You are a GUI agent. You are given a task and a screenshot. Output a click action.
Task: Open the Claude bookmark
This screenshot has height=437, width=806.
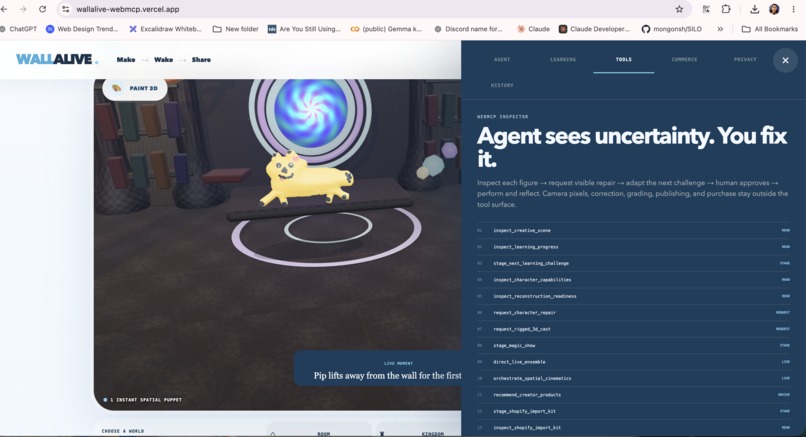point(533,29)
